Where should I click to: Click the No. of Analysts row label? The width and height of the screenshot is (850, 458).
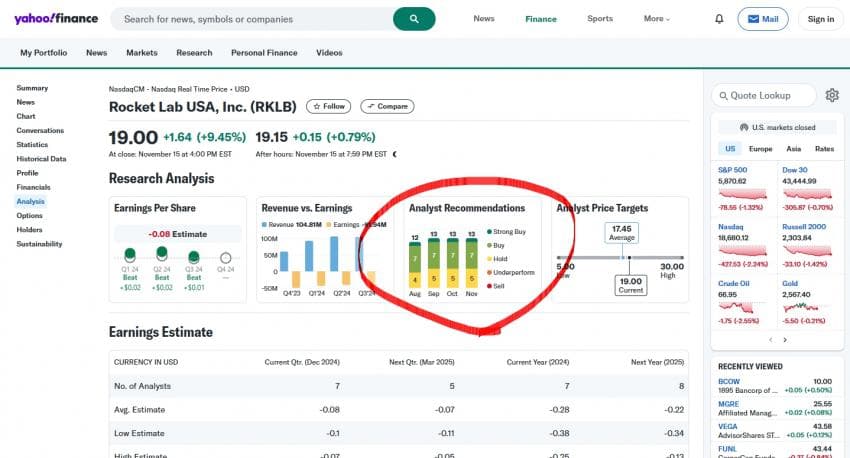[142, 386]
